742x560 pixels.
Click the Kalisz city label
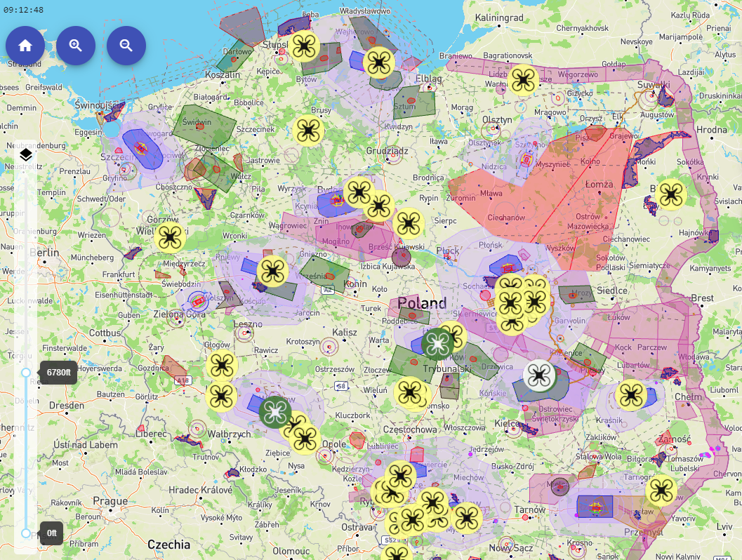point(345,333)
